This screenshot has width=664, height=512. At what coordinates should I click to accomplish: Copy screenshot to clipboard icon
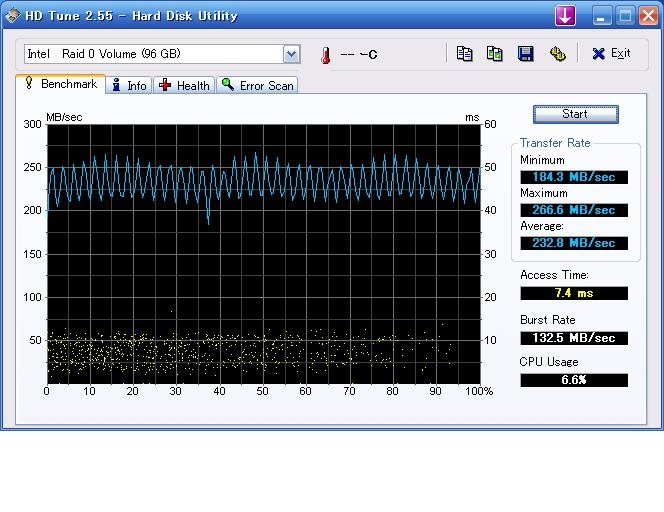click(495, 54)
